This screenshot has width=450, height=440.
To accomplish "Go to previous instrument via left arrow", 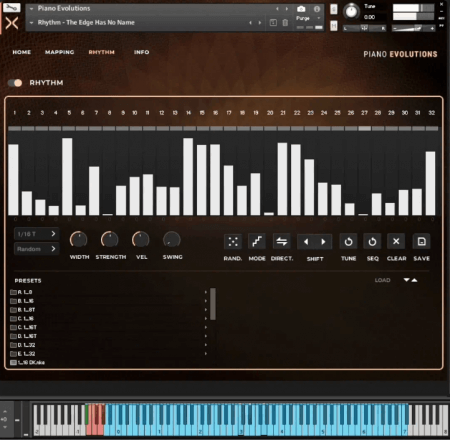I will (x=277, y=9).
